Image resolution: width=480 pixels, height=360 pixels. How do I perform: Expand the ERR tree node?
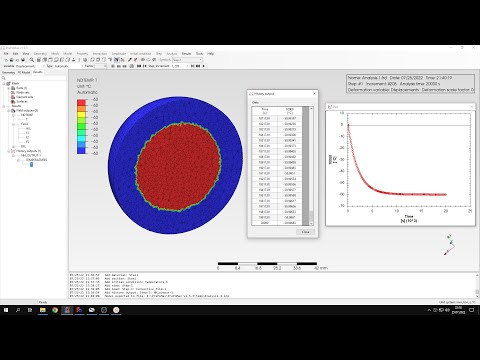point(14,146)
